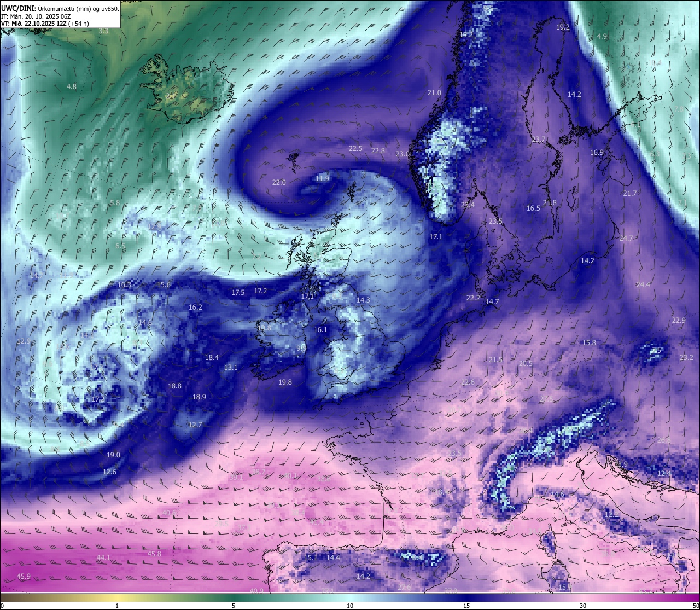Image resolution: width=700 pixels, height=610 pixels.
Task: Click the 15.1 value over Spain
Action: click(311, 557)
